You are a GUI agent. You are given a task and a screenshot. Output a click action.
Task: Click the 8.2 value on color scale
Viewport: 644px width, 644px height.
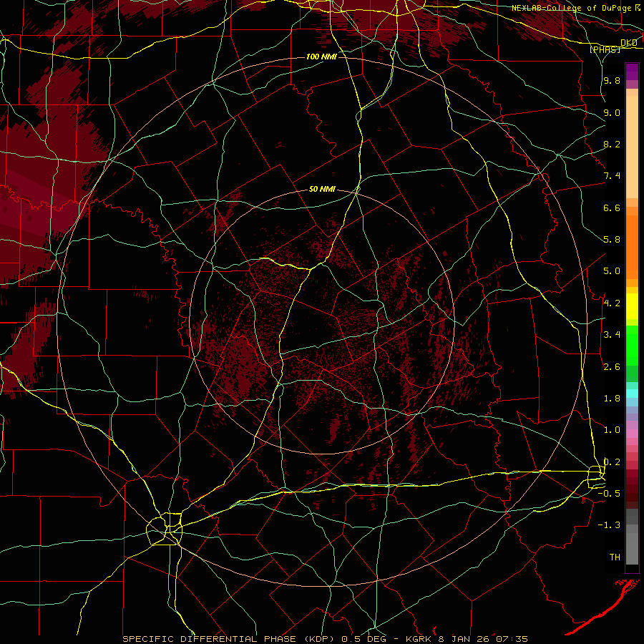612,145
